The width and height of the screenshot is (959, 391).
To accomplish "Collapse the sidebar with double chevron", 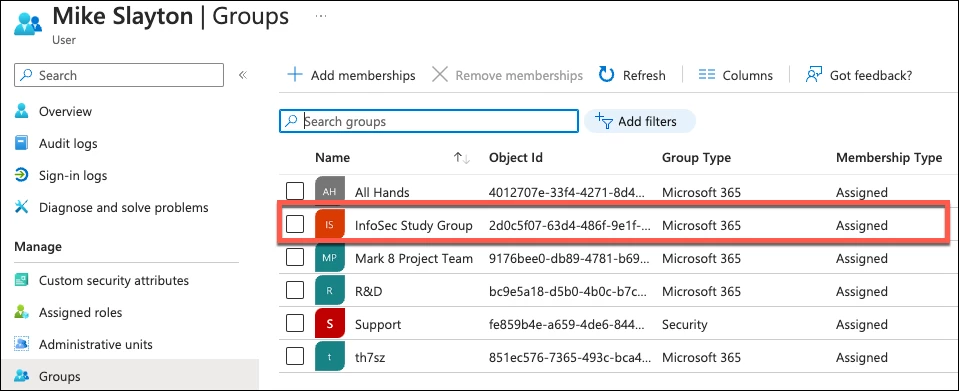I will 243,75.
